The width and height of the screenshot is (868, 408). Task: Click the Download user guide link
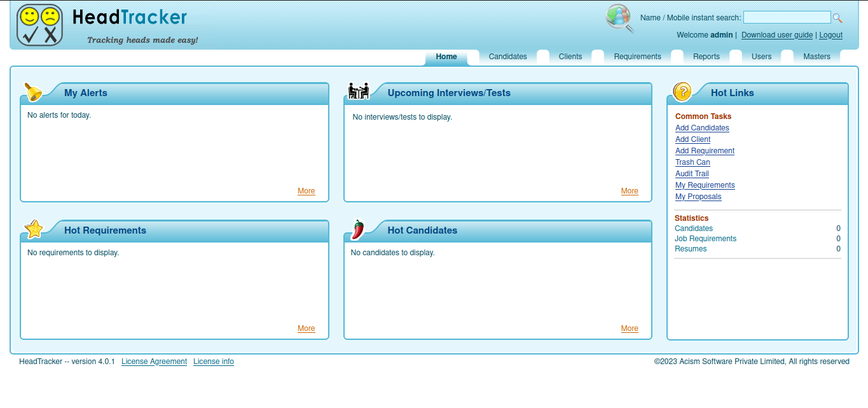[777, 35]
